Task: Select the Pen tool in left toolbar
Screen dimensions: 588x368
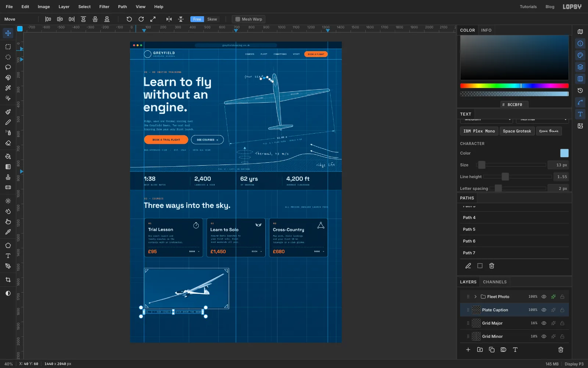Action: click(x=8, y=266)
